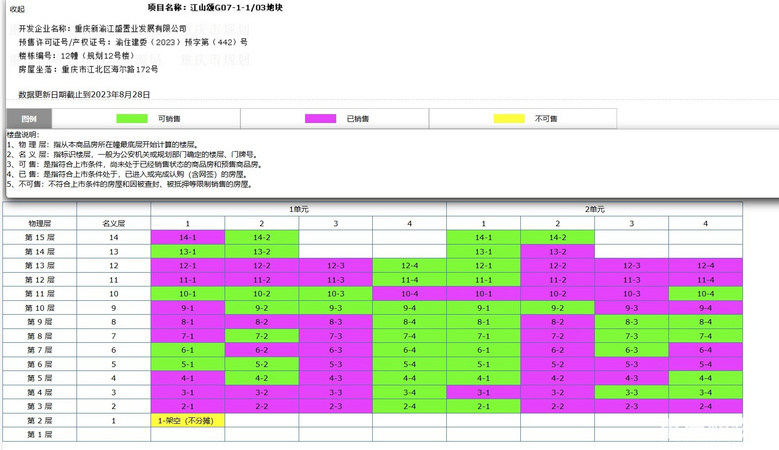Click the project name 江山颂G07-1-1/03地块
779x450 pixels.
pyautogui.click(x=236, y=7)
